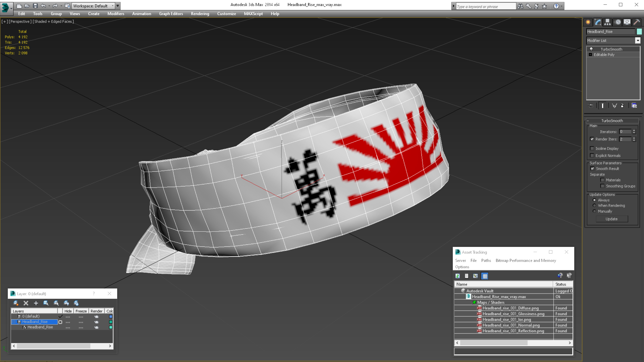The image size is (644, 362).
Task: Click the [+] viewport menu label
Action: pyautogui.click(x=4, y=21)
